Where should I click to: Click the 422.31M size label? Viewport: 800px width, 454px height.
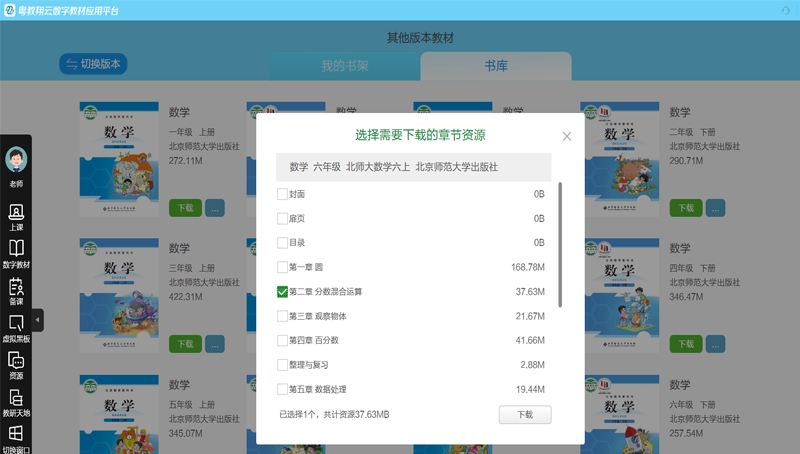[186, 296]
